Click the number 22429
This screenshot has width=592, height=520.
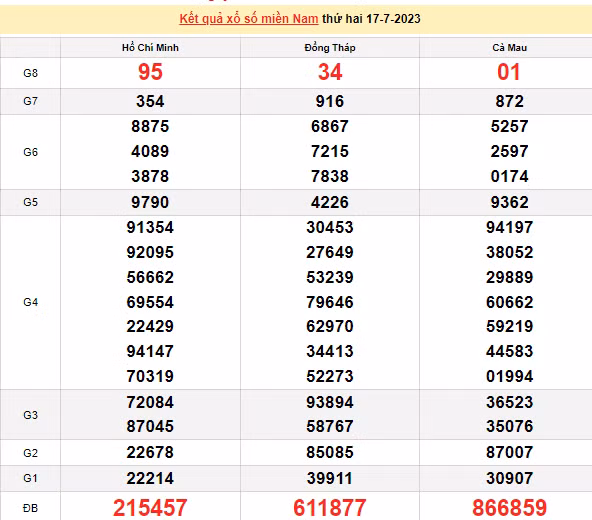pos(150,326)
